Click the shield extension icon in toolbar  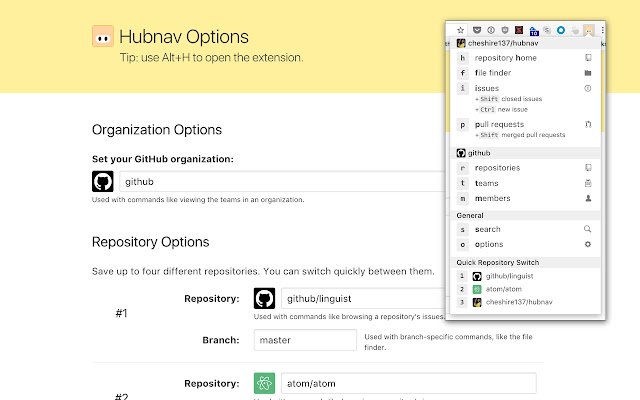tap(505, 30)
